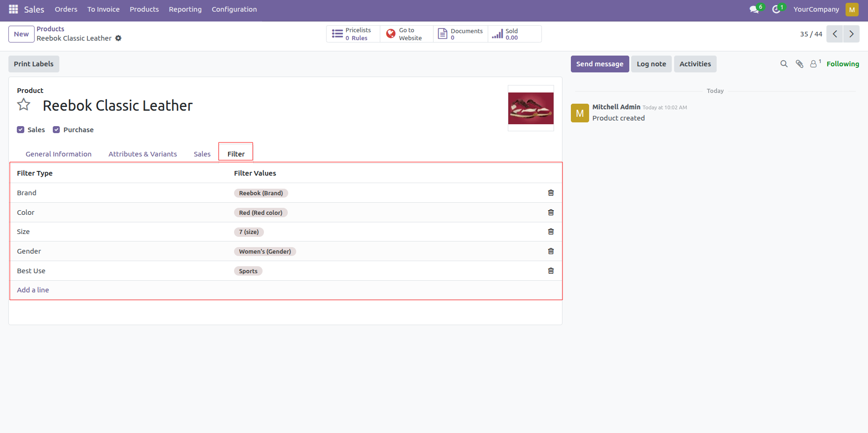Click the Print Labels button
The image size is (868, 433).
click(x=34, y=64)
